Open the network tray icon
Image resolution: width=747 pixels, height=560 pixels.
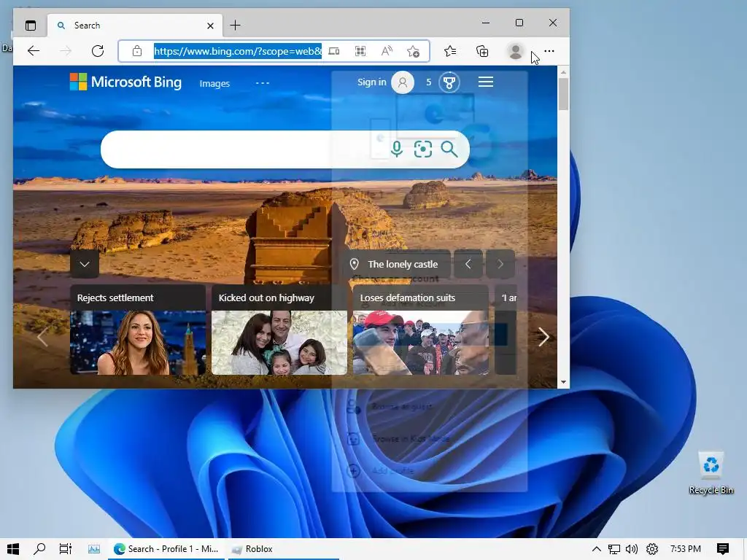[614, 549]
